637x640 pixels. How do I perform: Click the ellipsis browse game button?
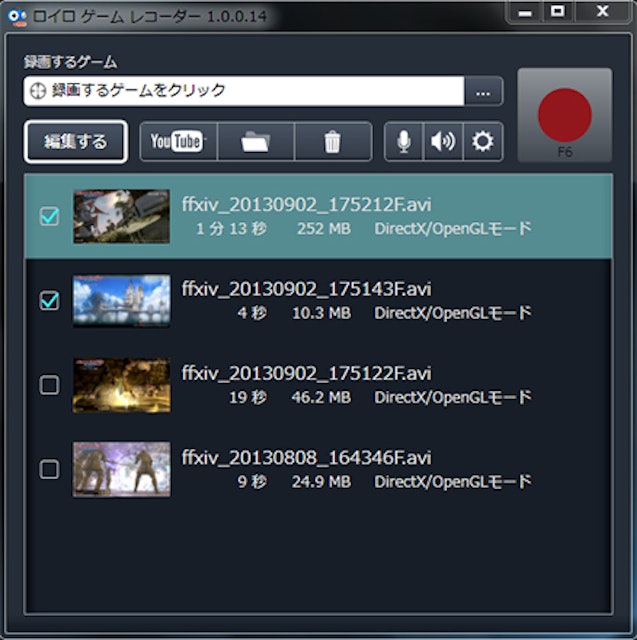tap(483, 92)
